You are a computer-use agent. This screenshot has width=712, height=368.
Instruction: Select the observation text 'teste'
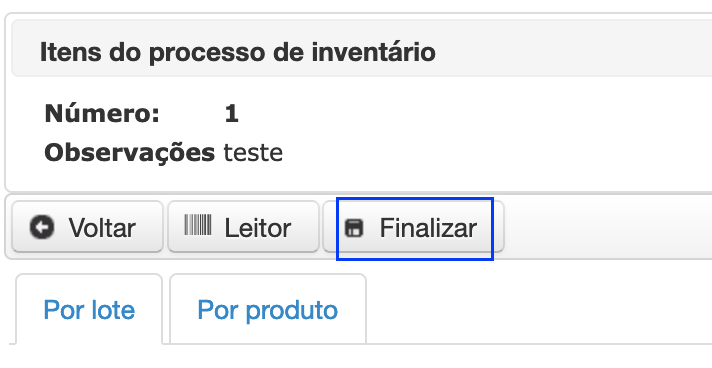point(253,153)
